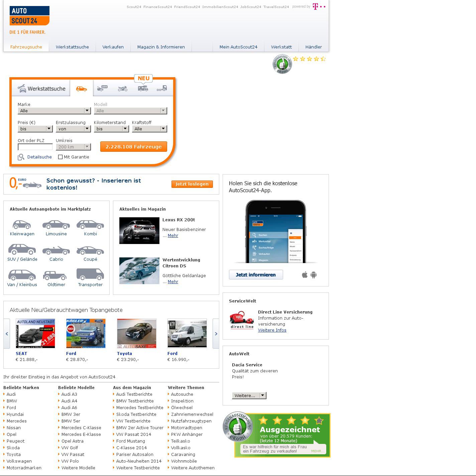The width and height of the screenshot is (476, 476).
Task: Click the Android app icon
Action: pos(314,275)
